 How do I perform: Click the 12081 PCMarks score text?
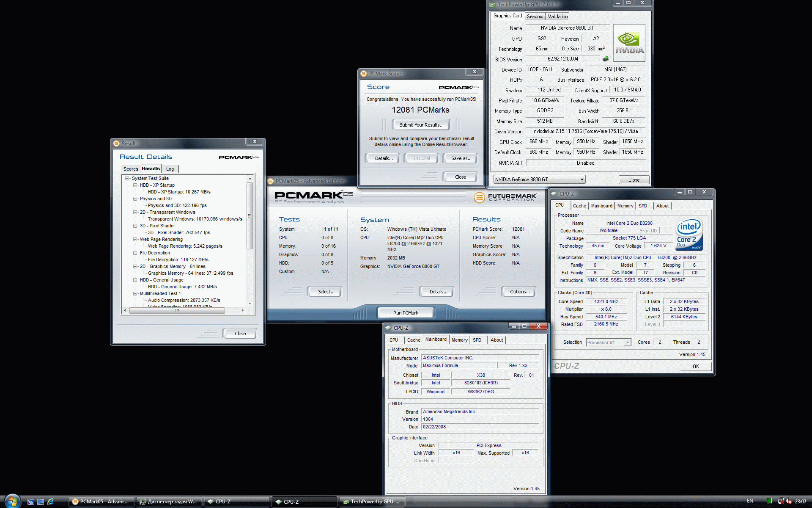420,110
